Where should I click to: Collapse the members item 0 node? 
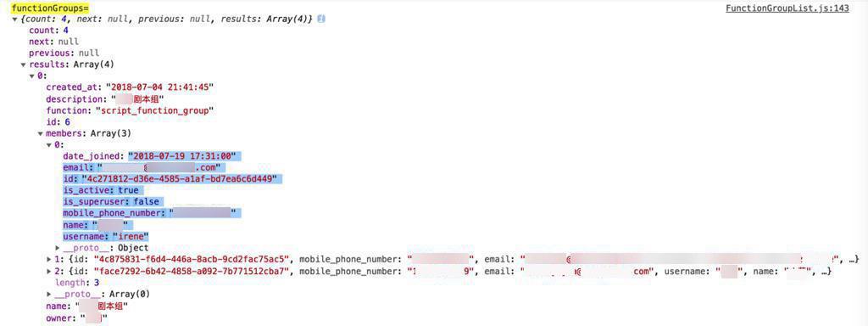[x=48, y=144]
